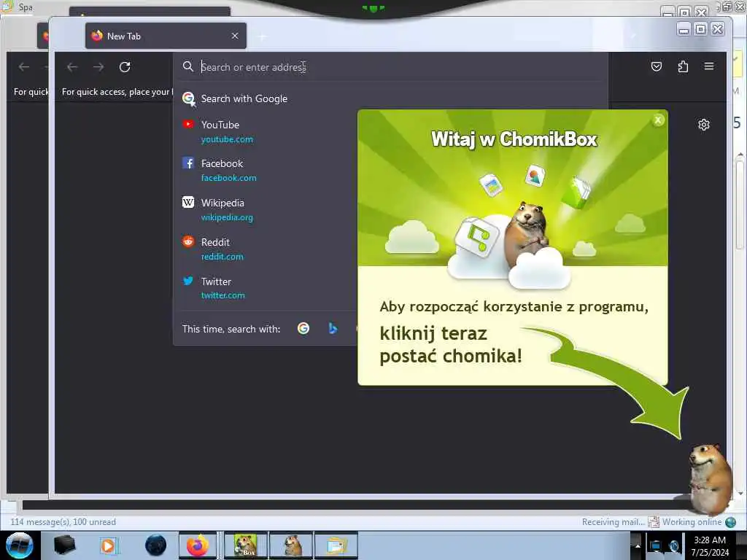The height and width of the screenshot is (560, 747).
Task: Click the Twitter bird favicon
Action: (x=188, y=281)
